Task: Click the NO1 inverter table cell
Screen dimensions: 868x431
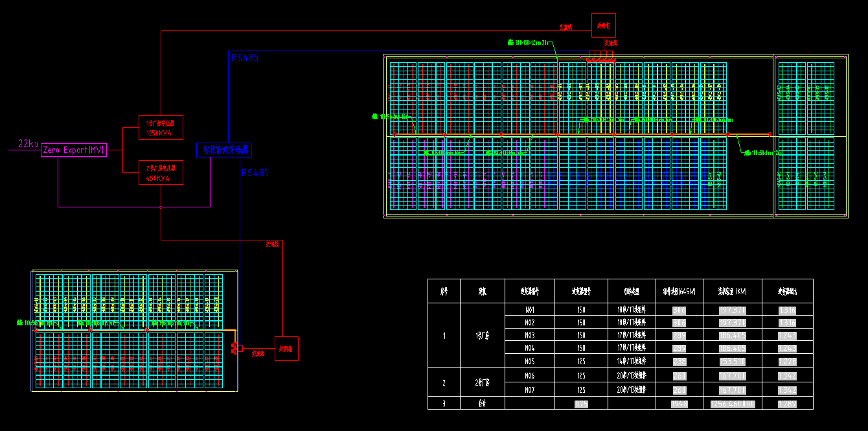Action: pyautogui.click(x=529, y=310)
